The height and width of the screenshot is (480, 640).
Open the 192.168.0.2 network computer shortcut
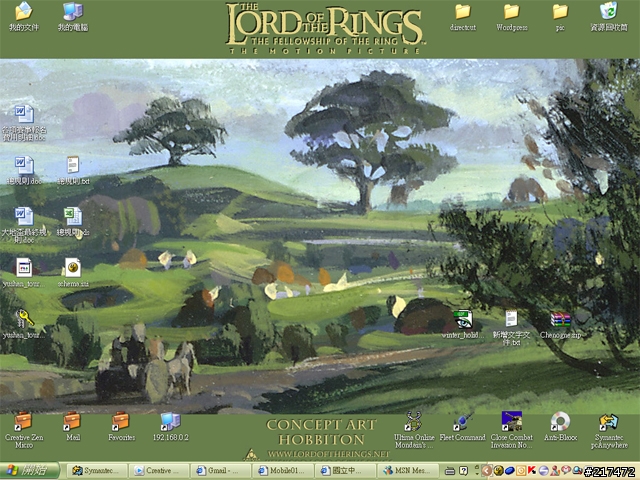click(x=171, y=427)
